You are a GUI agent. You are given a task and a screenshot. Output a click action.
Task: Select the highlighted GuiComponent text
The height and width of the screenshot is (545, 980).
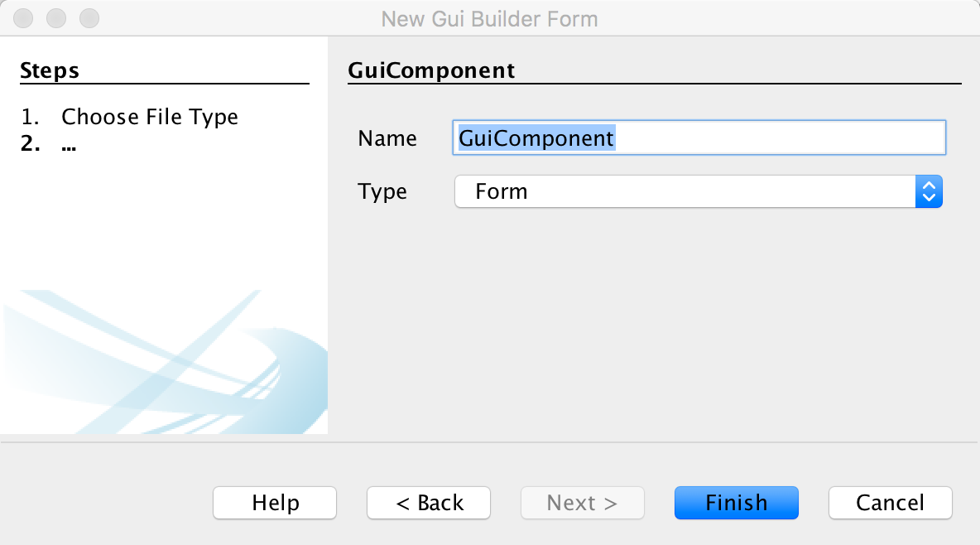[536, 137]
